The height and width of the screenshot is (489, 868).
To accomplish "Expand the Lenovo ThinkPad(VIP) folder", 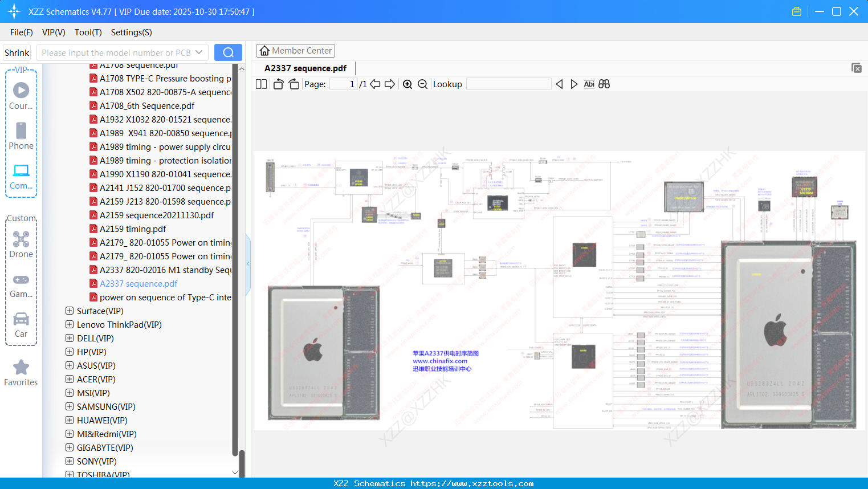I will (x=70, y=324).
